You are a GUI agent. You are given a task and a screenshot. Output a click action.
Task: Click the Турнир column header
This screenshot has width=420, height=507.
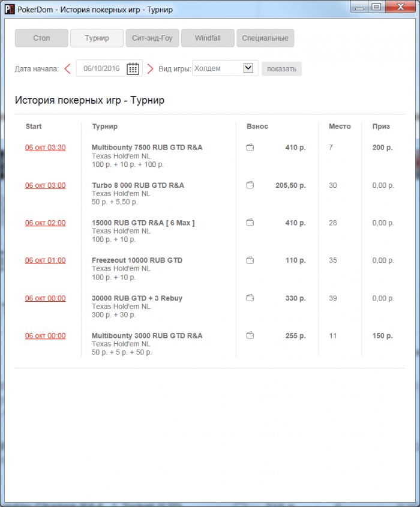point(104,127)
